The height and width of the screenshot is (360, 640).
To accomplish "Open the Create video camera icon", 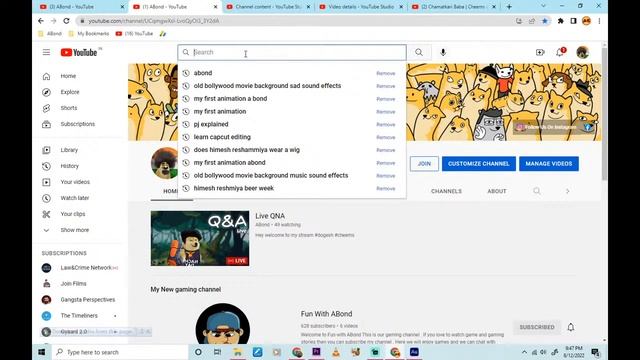I will coord(540,52).
